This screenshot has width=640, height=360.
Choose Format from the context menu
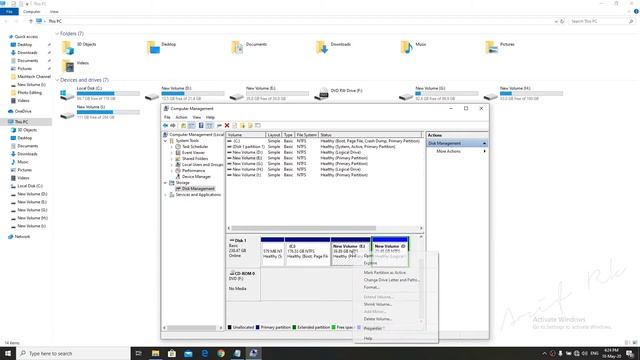click(371, 287)
